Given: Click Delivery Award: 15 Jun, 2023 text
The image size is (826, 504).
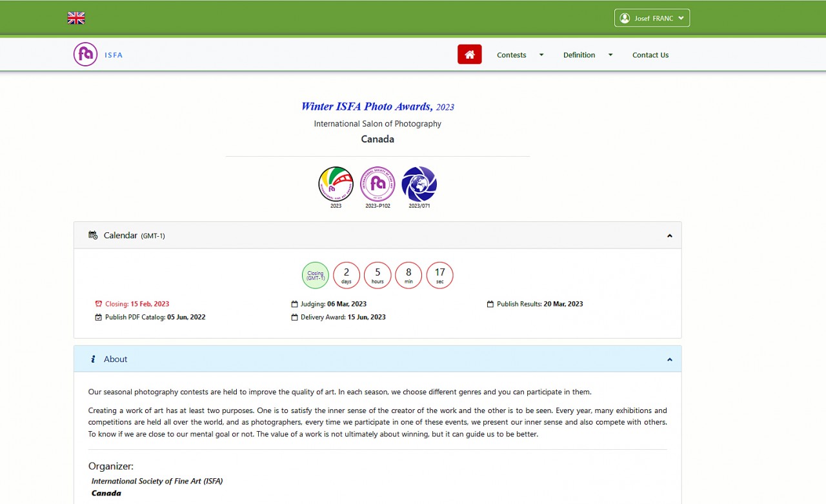Looking at the screenshot, I should (x=343, y=318).
